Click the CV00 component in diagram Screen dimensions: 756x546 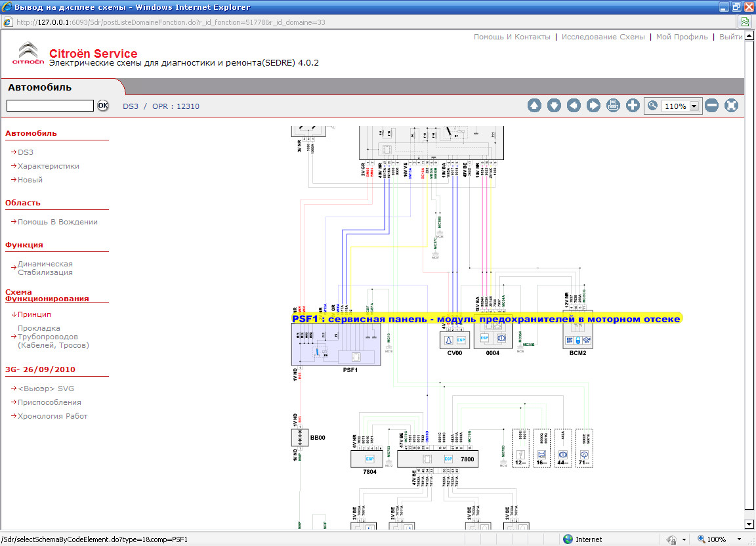click(x=455, y=340)
